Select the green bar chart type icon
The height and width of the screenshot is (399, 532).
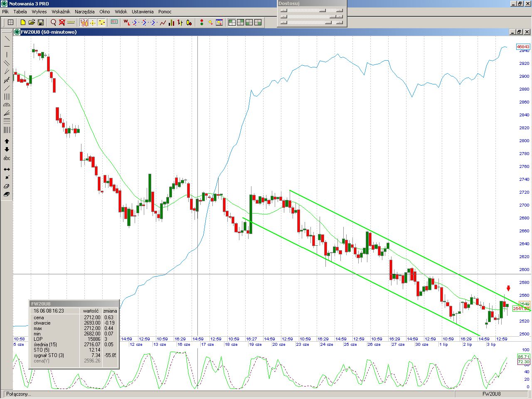[171, 22]
